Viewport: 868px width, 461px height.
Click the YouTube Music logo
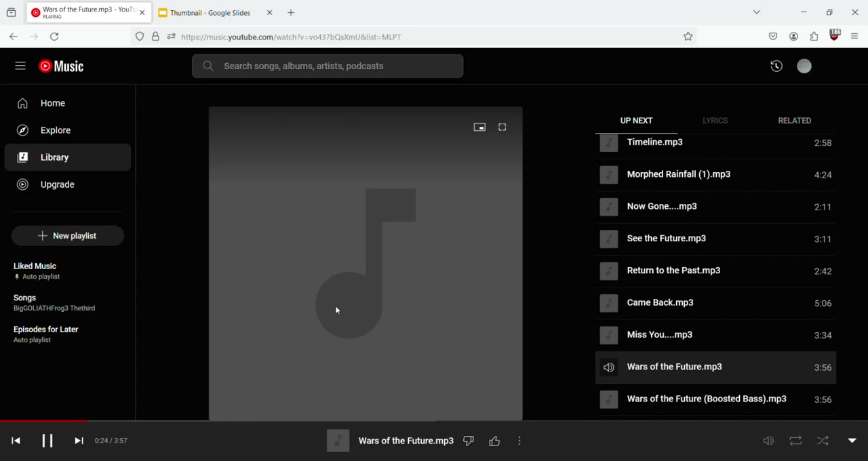(62, 66)
